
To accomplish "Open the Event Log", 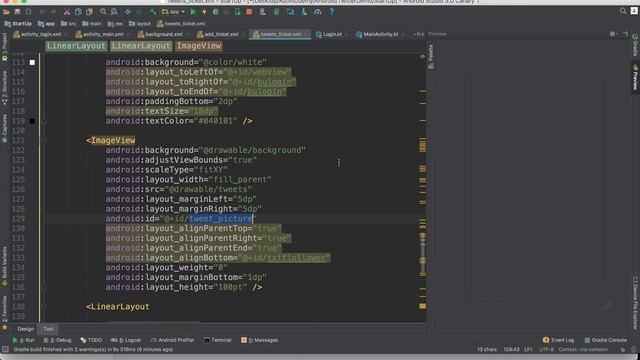I will 558,340.
